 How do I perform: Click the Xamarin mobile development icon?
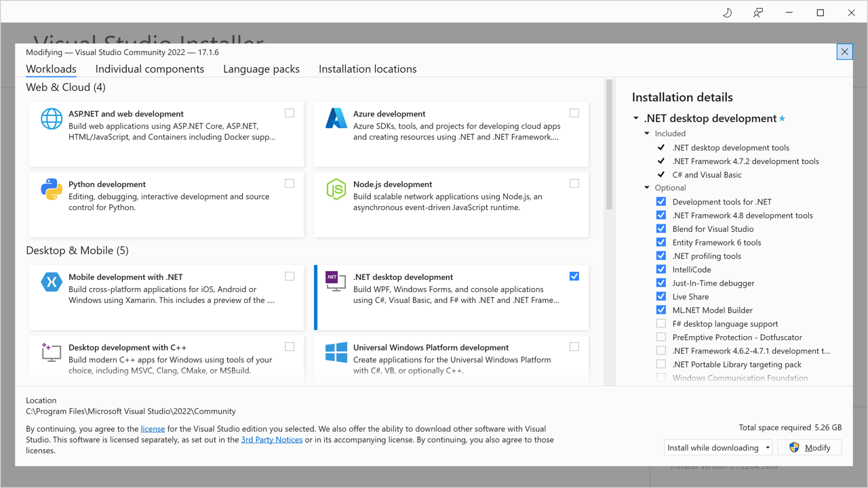pos(52,282)
